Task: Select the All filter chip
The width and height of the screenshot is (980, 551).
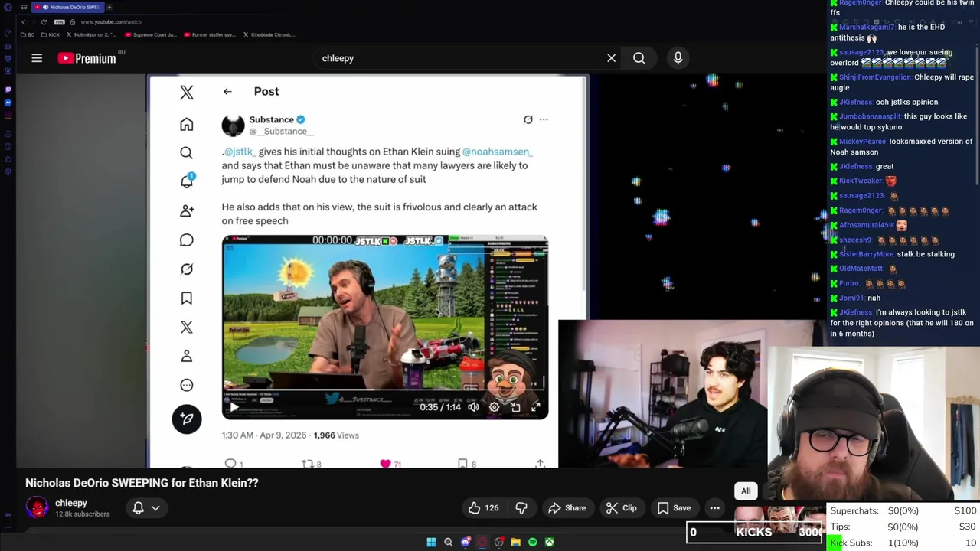Action: pos(746,491)
